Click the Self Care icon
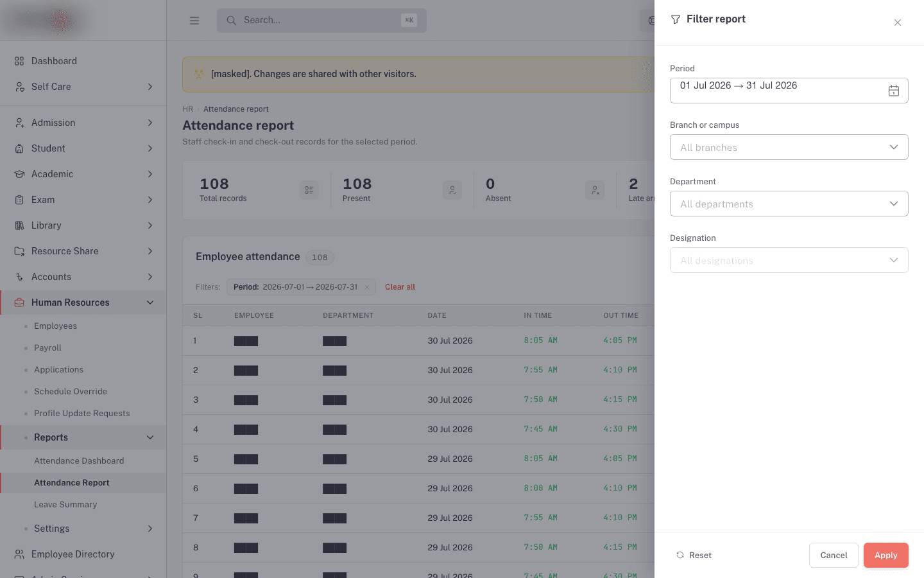The height and width of the screenshot is (578, 924). click(19, 87)
